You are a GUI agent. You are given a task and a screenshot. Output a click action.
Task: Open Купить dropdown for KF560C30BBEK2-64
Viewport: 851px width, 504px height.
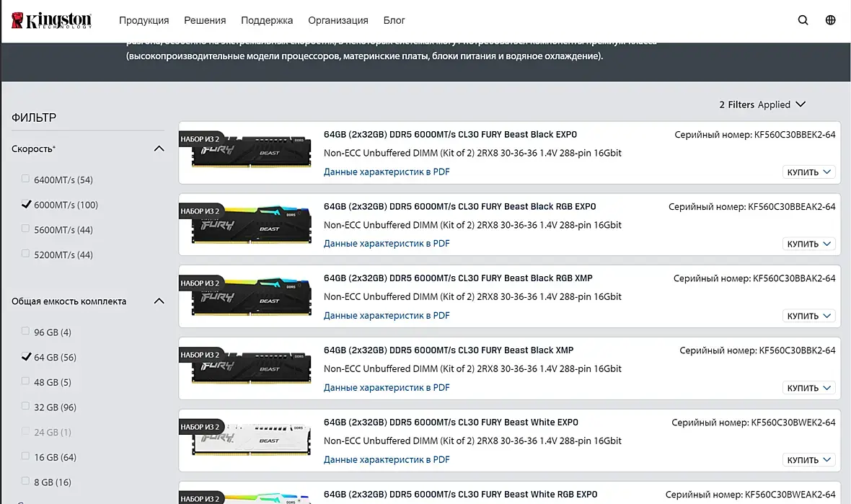[808, 172]
